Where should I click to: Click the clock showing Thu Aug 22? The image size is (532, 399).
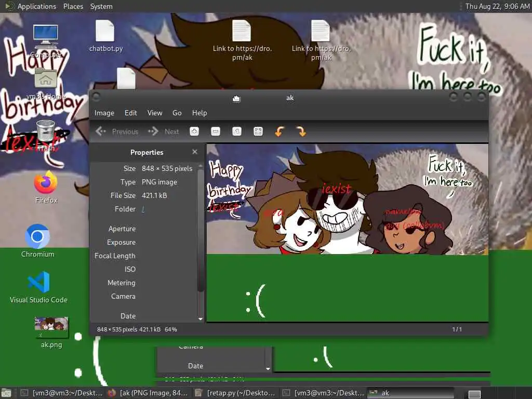click(497, 6)
